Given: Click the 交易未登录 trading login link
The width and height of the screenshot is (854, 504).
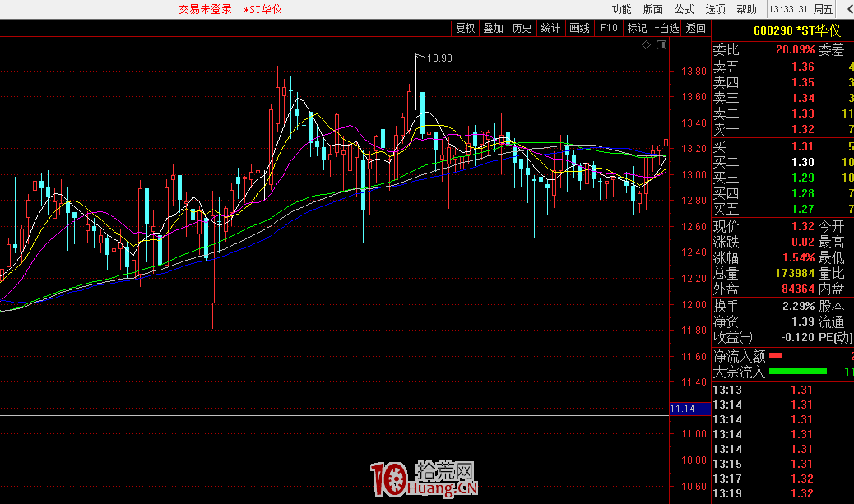Looking at the screenshot, I should (x=206, y=9).
